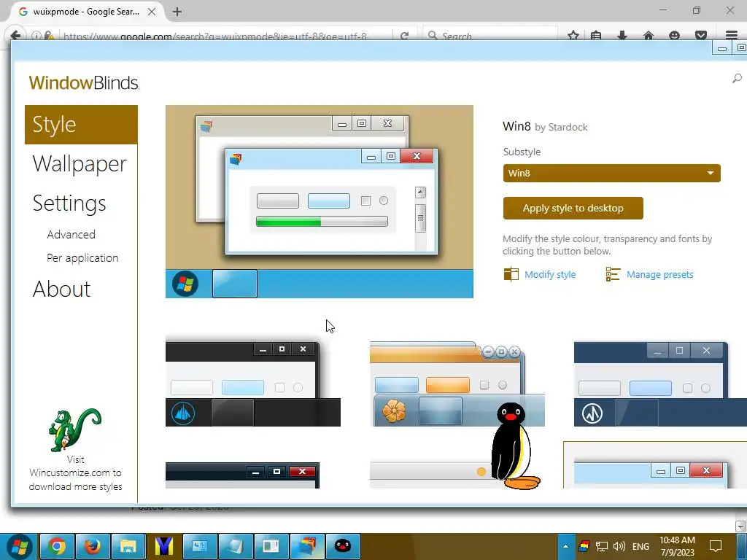Open the Wallpaper section
Image resolution: width=747 pixels, height=560 pixels.
click(x=80, y=164)
